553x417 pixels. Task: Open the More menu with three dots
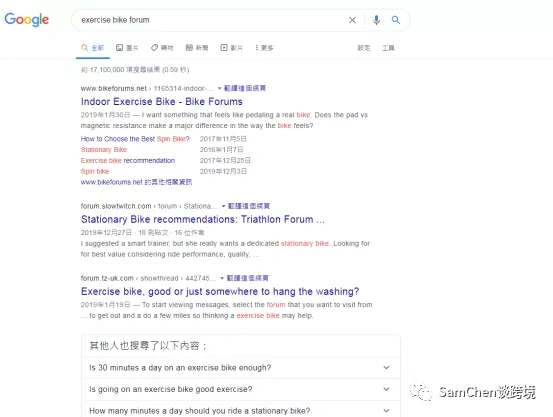click(x=264, y=48)
